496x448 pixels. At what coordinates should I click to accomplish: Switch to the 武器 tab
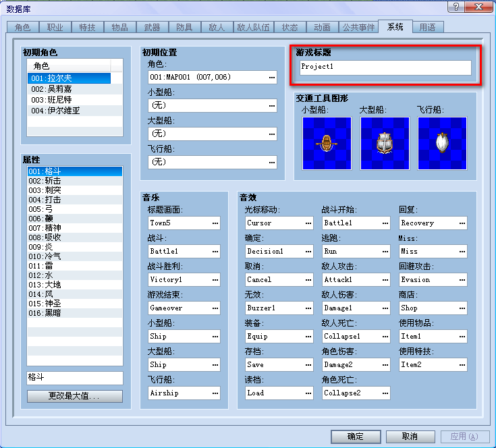(152, 27)
